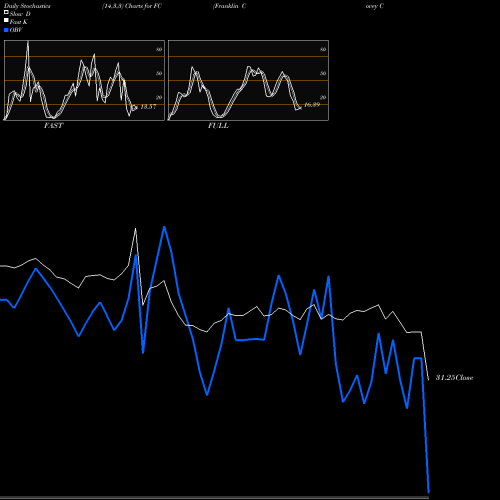Select the 'Daily Stochastics' title text

pyautogui.click(x=27, y=6)
